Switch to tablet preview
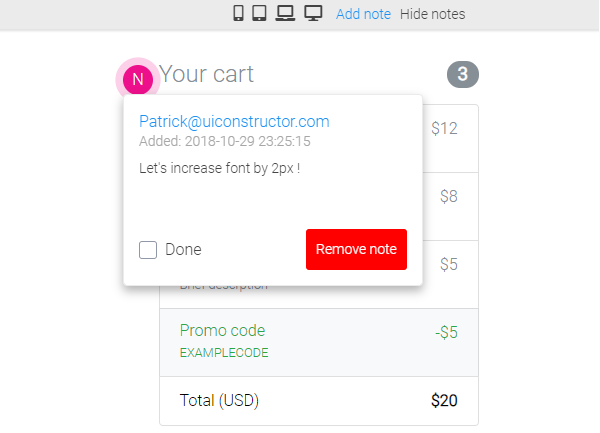Screen dimensions: 600x433 tap(260, 14)
